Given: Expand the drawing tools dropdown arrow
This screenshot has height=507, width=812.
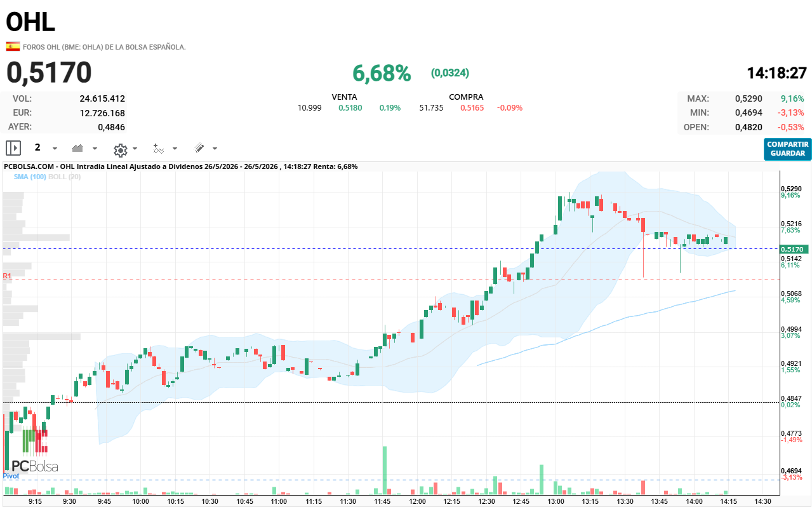Looking at the screenshot, I should point(215,149).
